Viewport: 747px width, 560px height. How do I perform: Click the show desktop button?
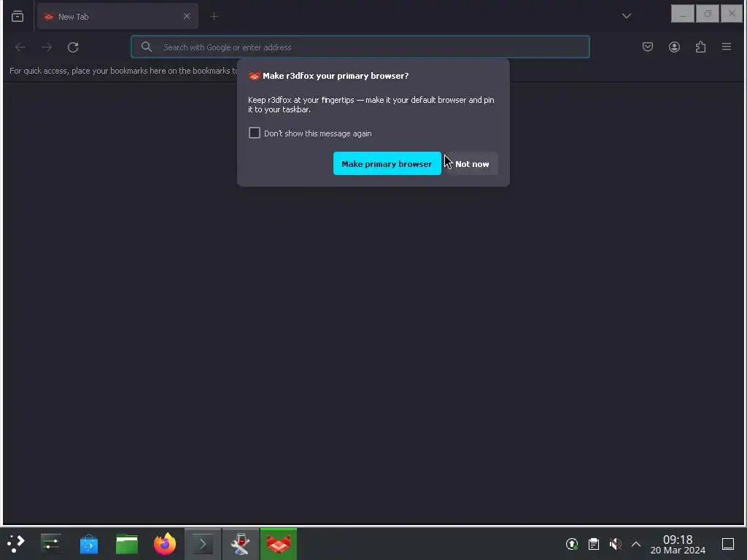(x=728, y=543)
